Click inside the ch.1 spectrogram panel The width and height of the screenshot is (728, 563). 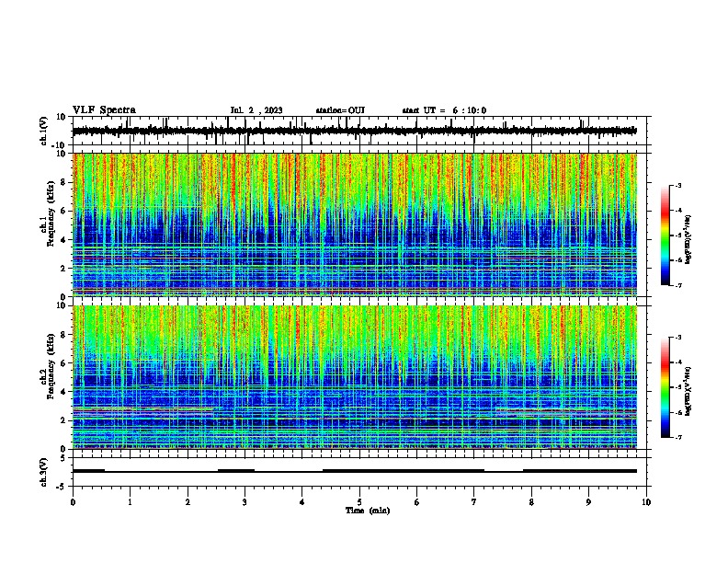point(355,224)
